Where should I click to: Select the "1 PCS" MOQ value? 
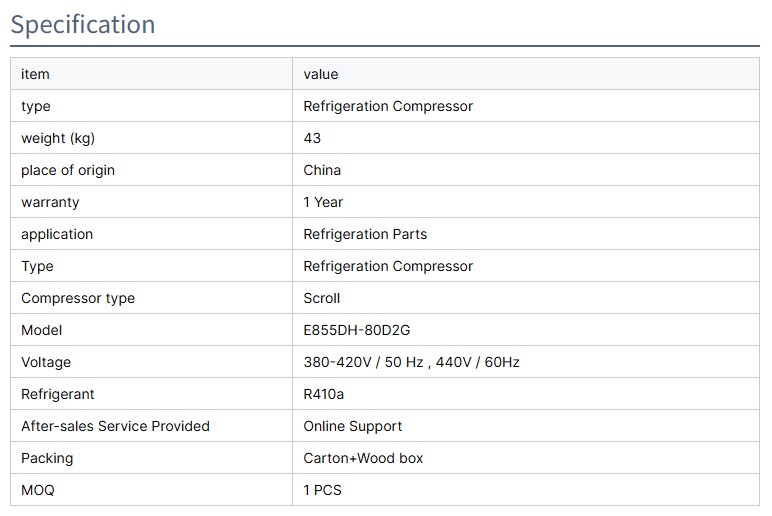click(322, 490)
